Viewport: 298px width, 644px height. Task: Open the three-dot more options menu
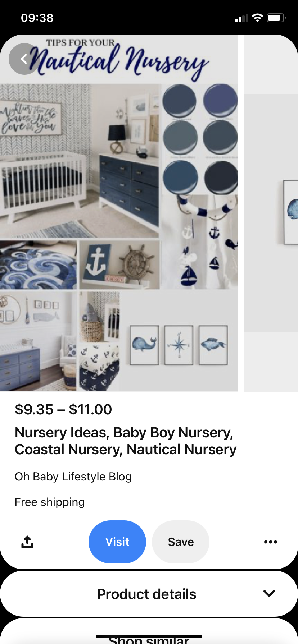point(271,542)
